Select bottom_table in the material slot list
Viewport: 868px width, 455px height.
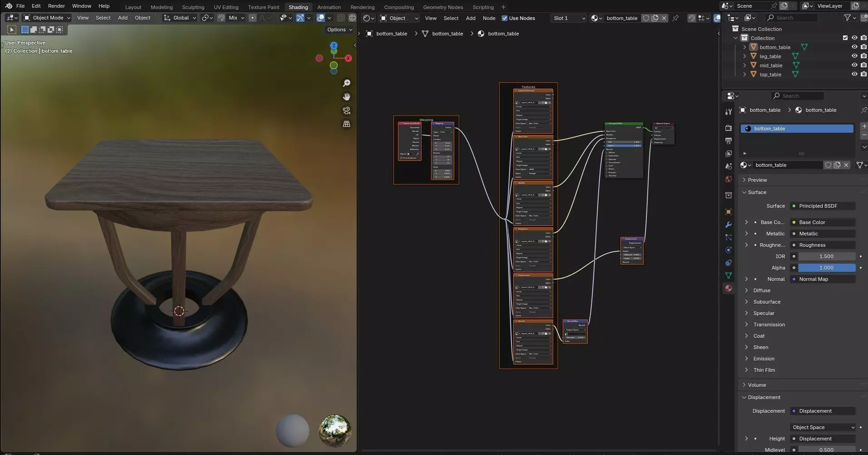click(797, 129)
